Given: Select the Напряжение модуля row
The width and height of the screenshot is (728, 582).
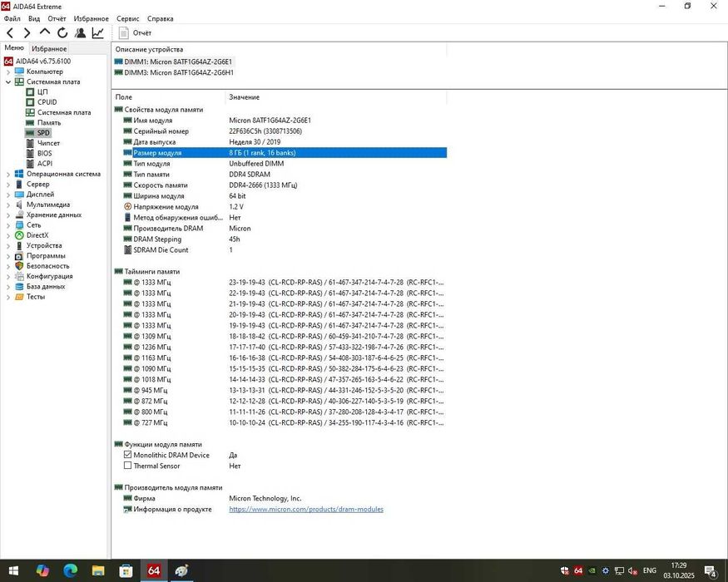Looking at the screenshot, I should click(x=285, y=207).
